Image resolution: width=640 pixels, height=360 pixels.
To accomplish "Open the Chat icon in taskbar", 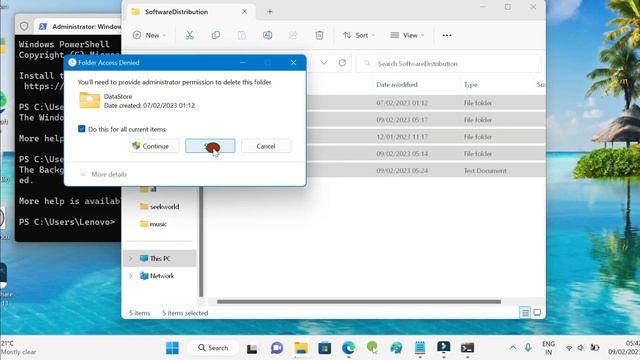I will coord(277,348).
